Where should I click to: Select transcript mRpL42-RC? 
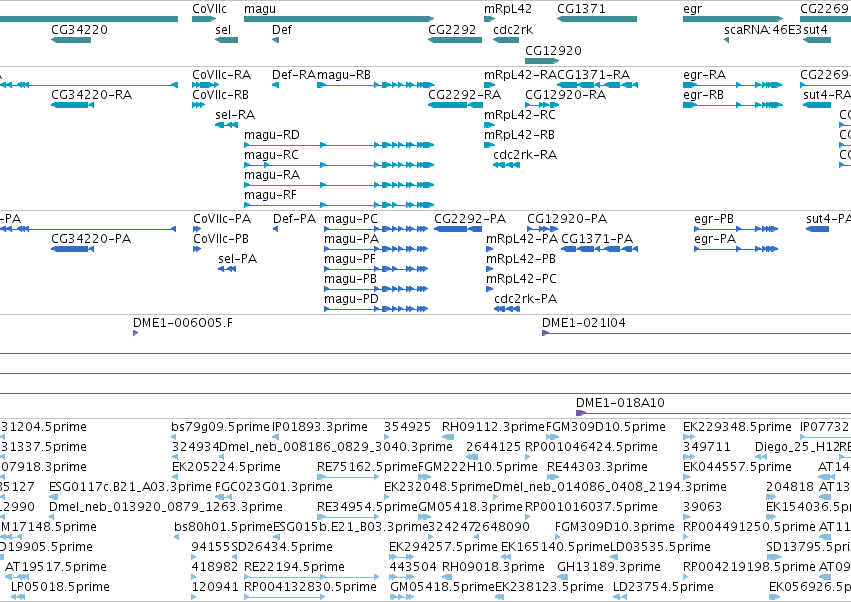click(x=520, y=115)
